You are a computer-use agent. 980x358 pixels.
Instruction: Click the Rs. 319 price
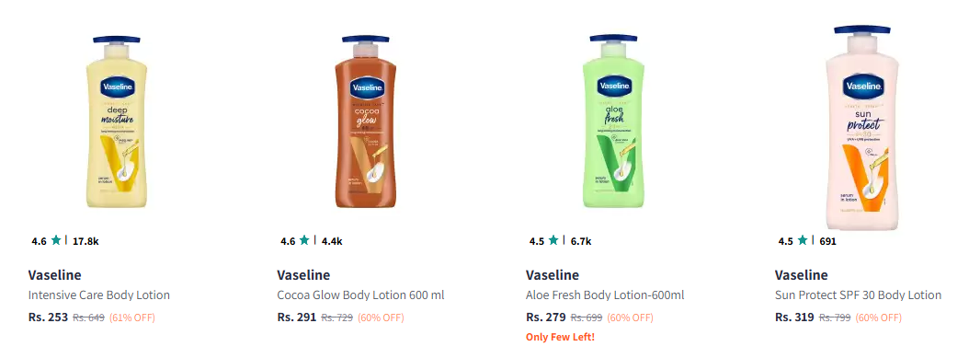(x=794, y=318)
